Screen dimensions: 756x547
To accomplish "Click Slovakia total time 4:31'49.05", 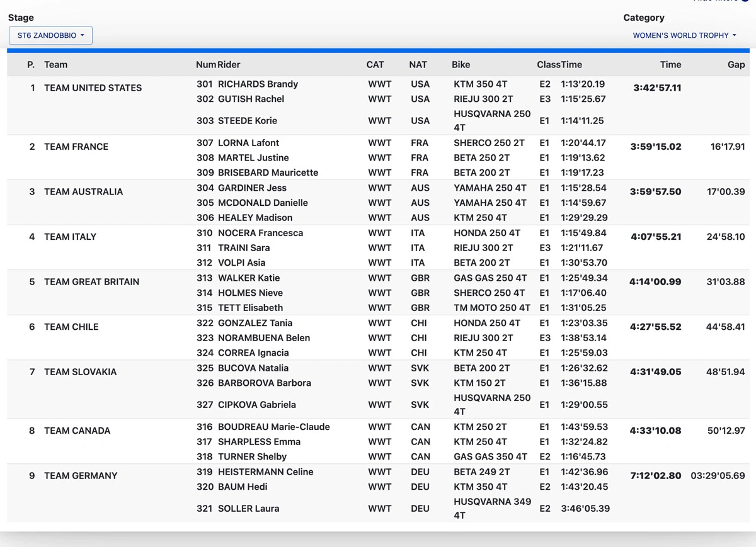I will point(656,372).
